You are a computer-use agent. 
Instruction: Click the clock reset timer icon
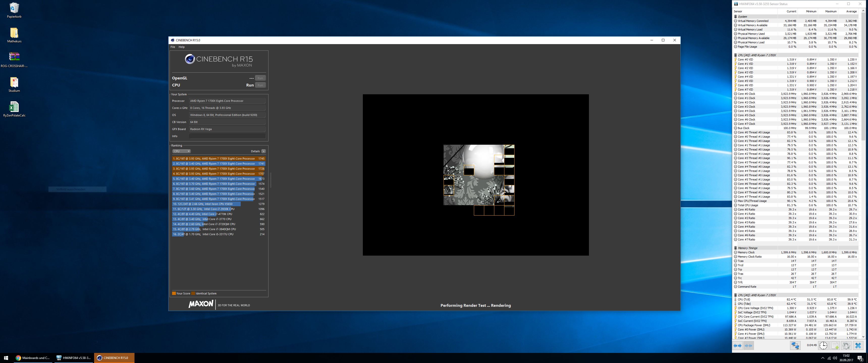point(823,346)
